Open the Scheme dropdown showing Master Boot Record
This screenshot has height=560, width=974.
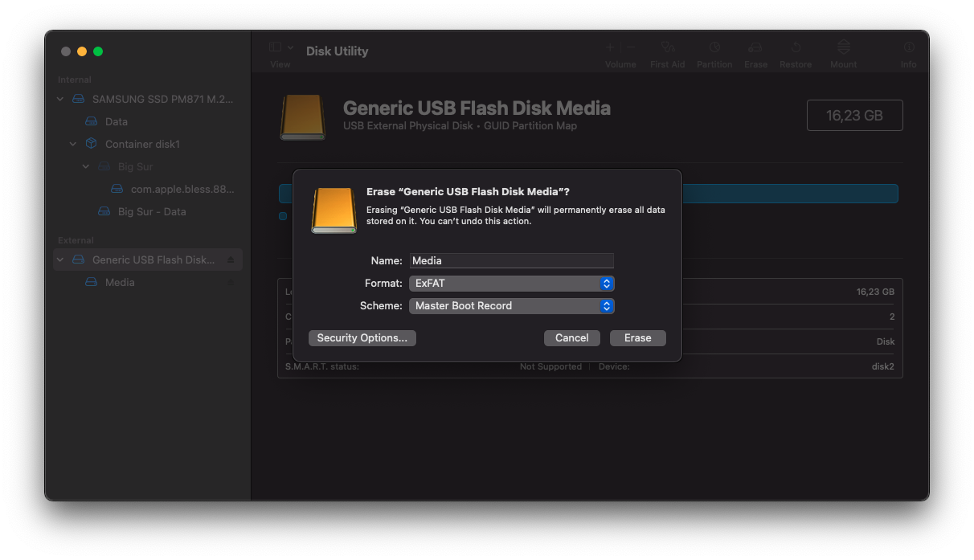511,306
